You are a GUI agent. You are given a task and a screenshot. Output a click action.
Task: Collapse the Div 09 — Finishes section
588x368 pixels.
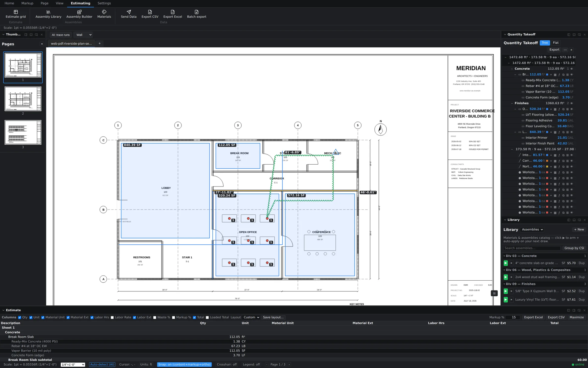coord(504,284)
